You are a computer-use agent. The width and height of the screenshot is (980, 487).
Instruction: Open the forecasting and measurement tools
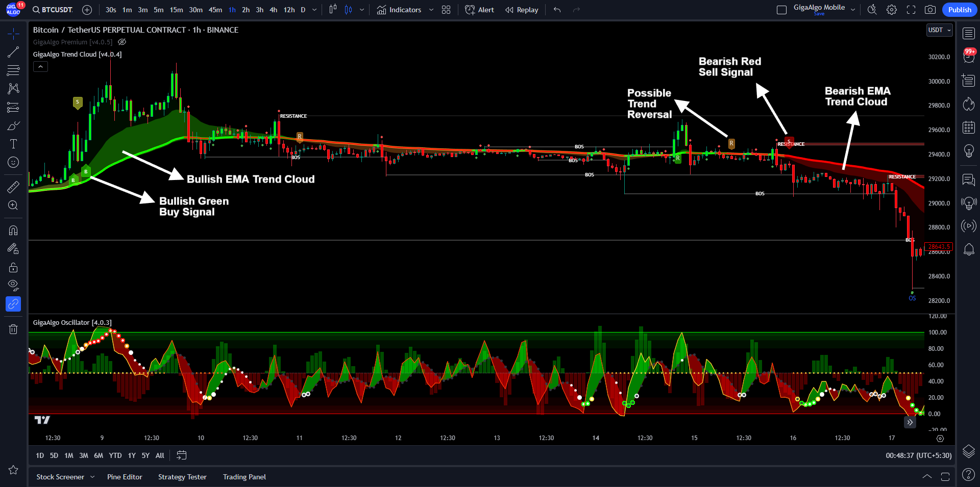(x=13, y=107)
